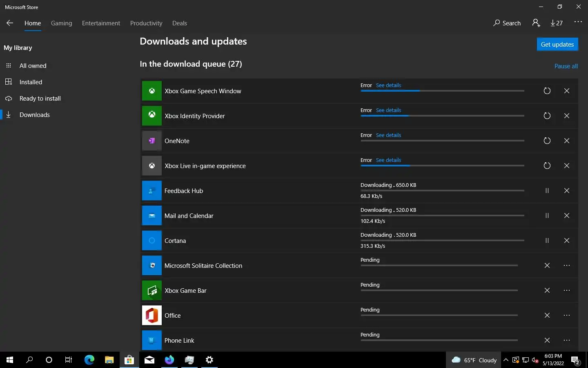View error details for OneNote
Viewport: 588px width, 368px height.
click(x=388, y=135)
